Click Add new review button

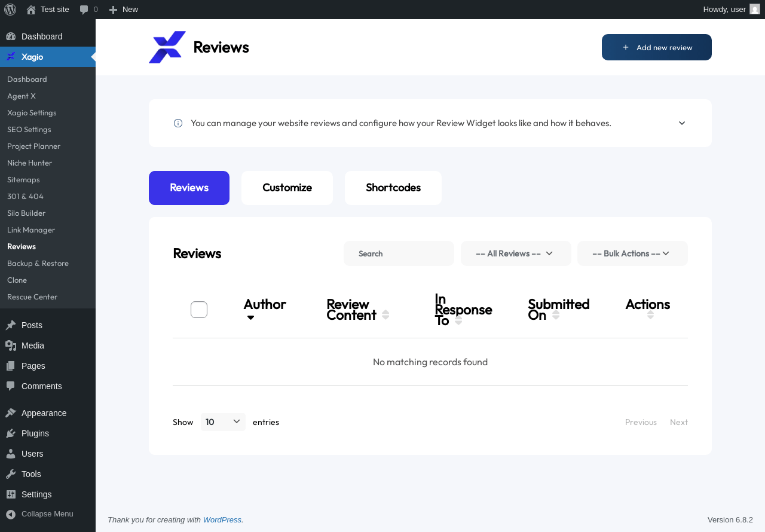click(657, 47)
